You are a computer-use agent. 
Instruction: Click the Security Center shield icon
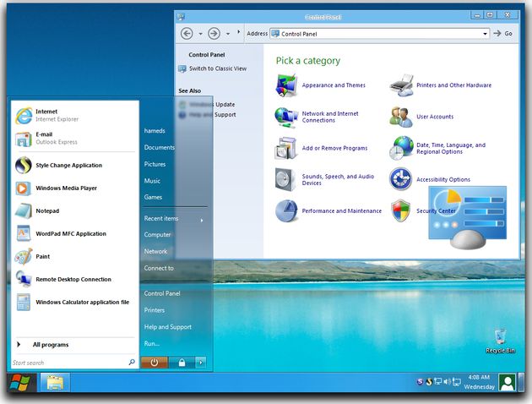pos(401,210)
